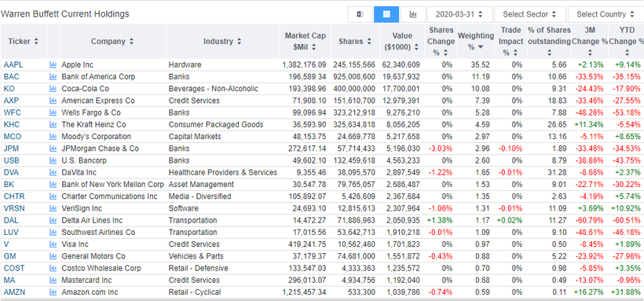The width and height of the screenshot is (644, 301).
Task: Open chart icon beside DaVita Inc
Action: coord(53,172)
